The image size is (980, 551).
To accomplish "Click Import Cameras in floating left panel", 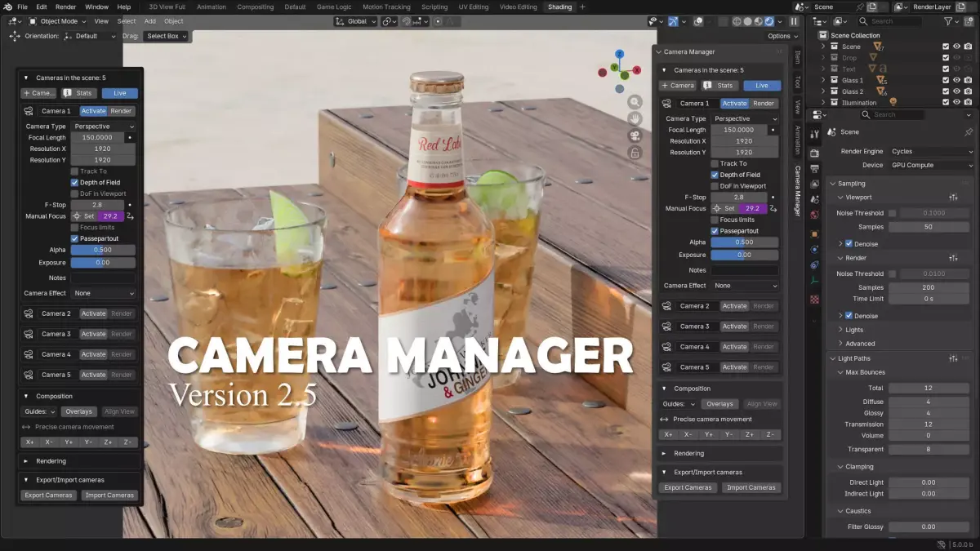I will (x=109, y=495).
